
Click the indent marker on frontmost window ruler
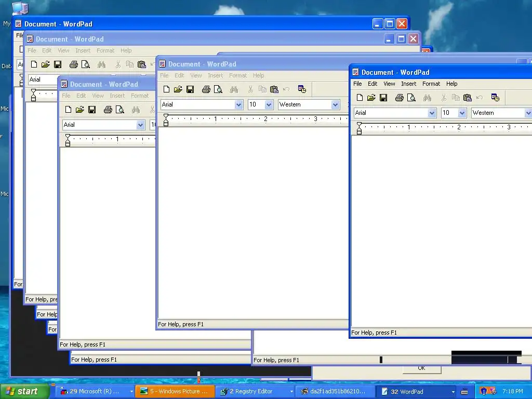[360, 128]
